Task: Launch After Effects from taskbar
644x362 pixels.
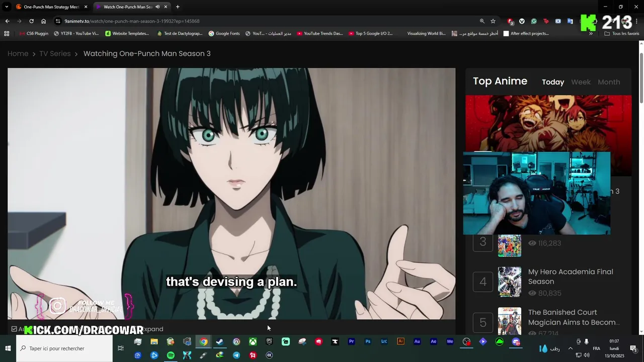Action: point(434,342)
